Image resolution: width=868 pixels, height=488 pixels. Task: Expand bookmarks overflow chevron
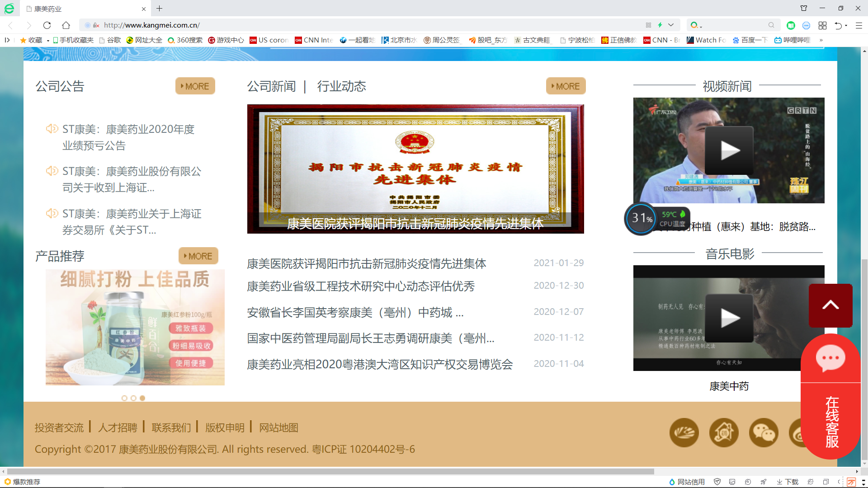(821, 40)
